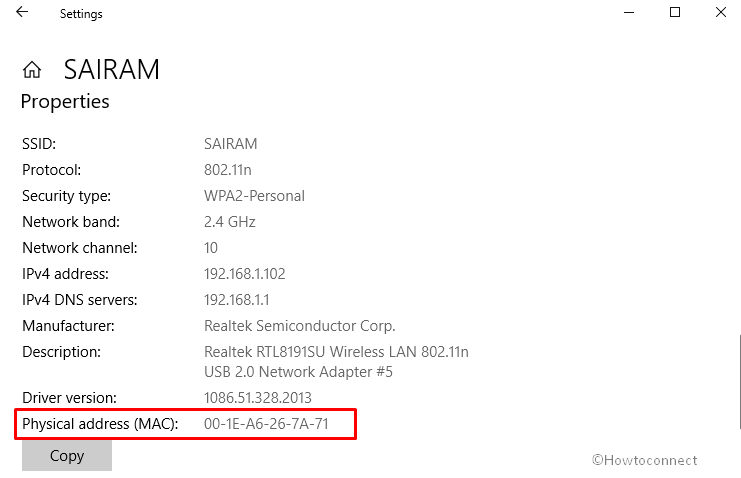Image resolution: width=741 pixels, height=478 pixels.
Task: Click the Properties heading
Action: 65,102
